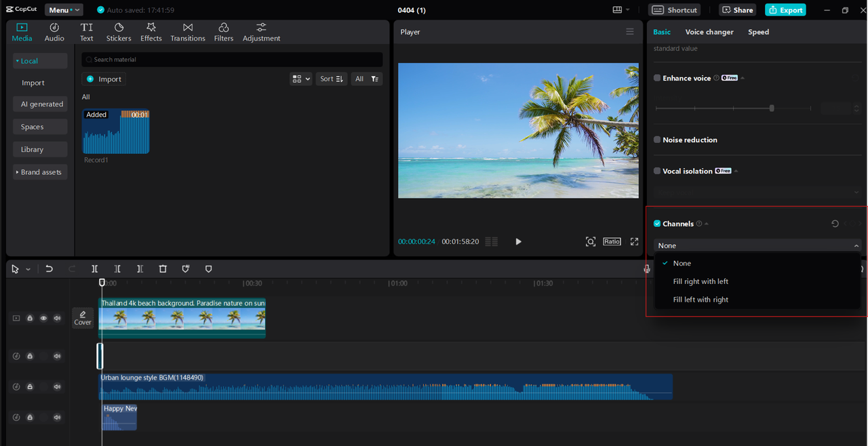This screenshot has height=446, width=868.
Task: Click the focus zoom icon in Player
Action: coord(591,241)
